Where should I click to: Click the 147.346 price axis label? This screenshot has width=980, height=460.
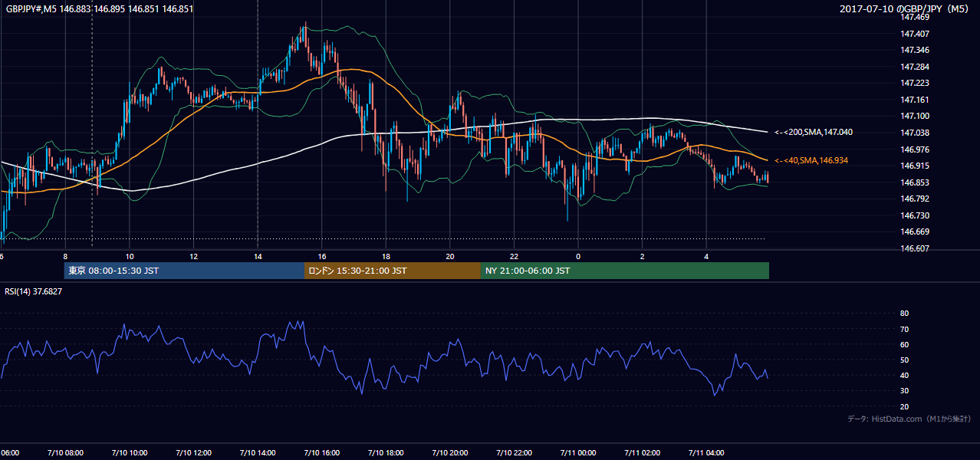(915, 50)
